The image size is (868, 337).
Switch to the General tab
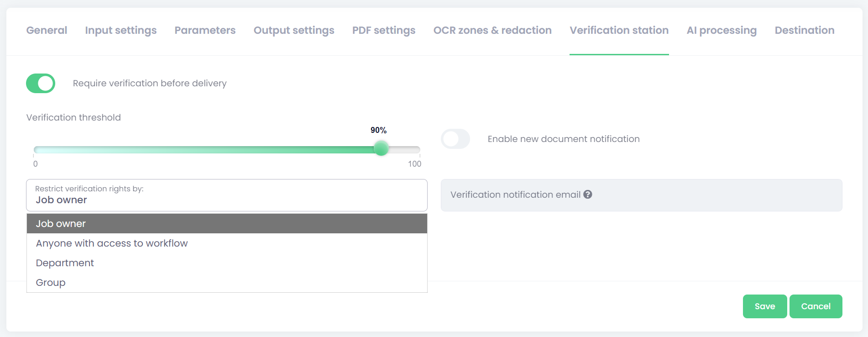(x=47, y=31)
